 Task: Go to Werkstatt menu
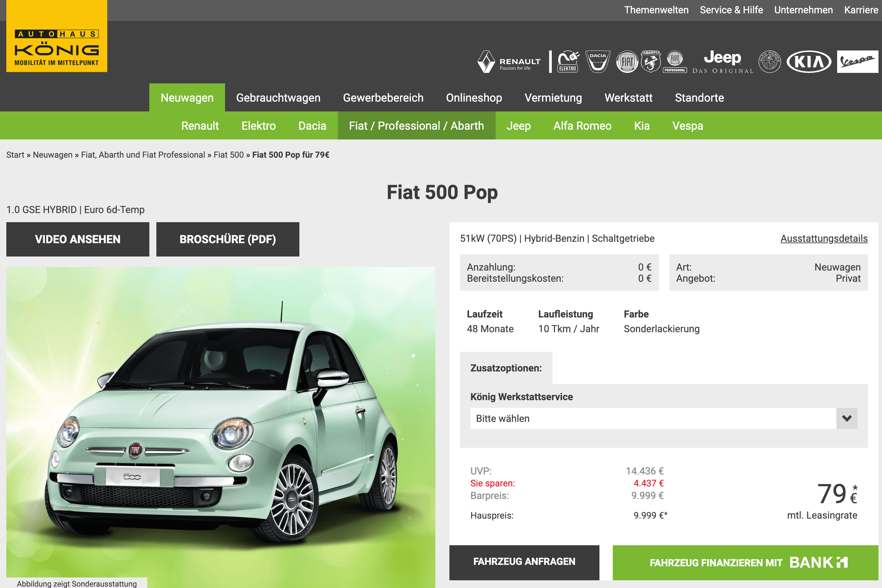[x=629, y=97]
